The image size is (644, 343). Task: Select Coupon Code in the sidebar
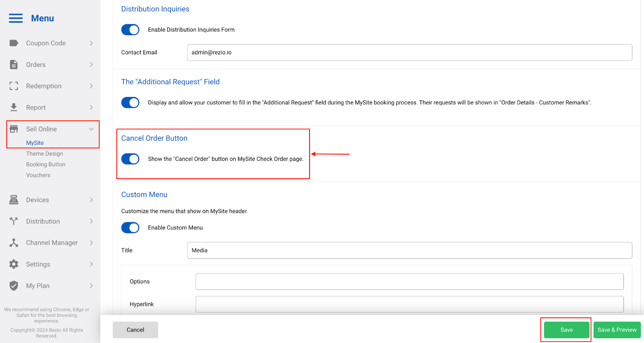46,43
